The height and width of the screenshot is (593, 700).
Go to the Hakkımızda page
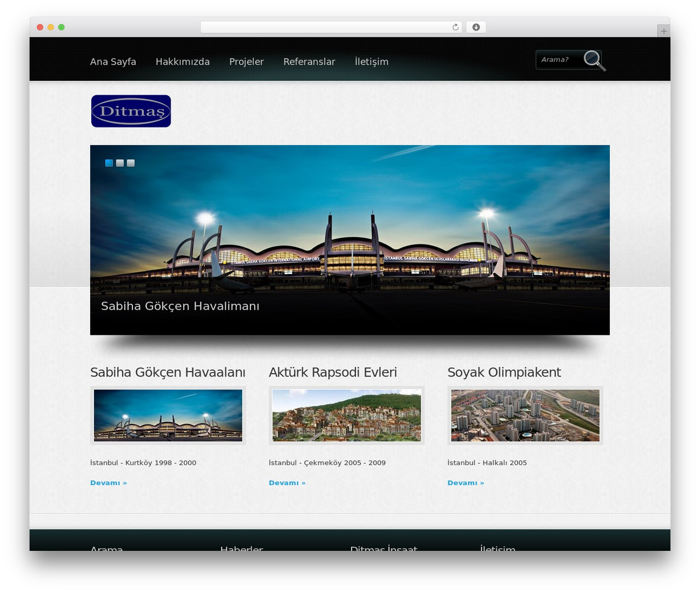pos(183,62)
